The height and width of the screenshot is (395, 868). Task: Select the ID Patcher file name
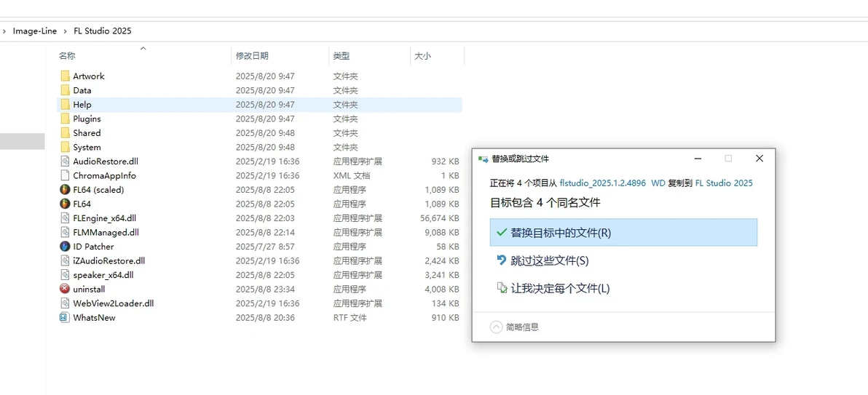pos(93,247)
